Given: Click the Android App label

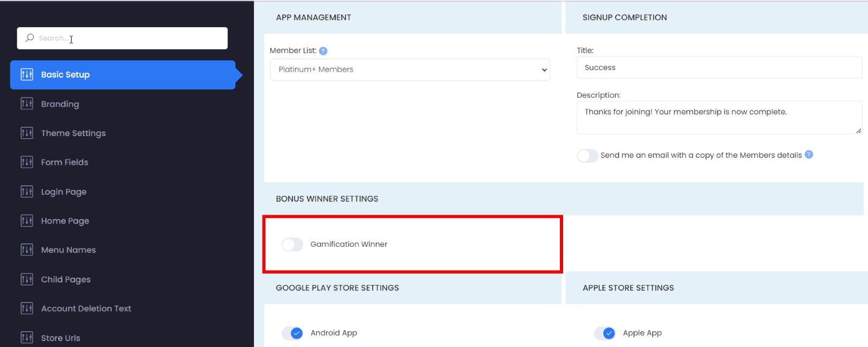Looking at the screenshot, I should (334, 333).
